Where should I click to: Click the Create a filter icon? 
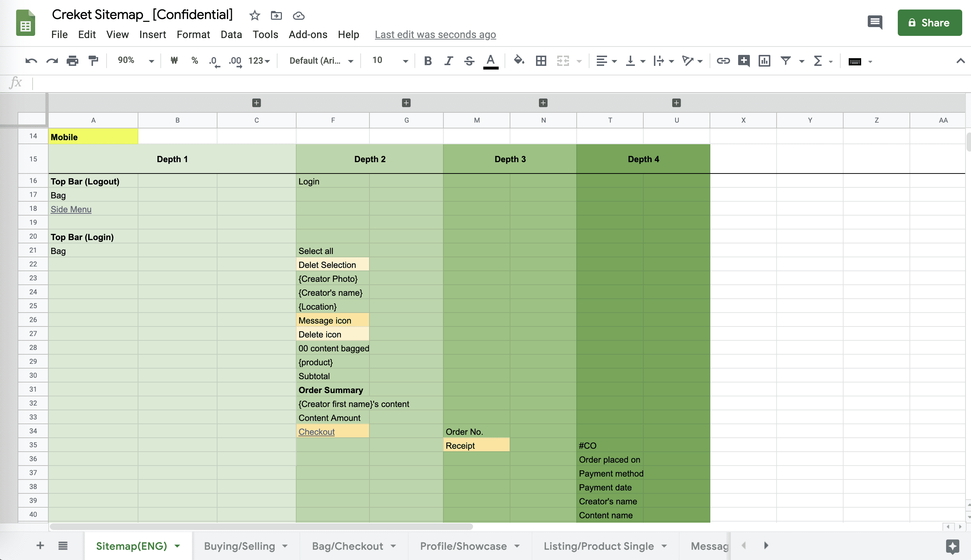click(786, 61)
